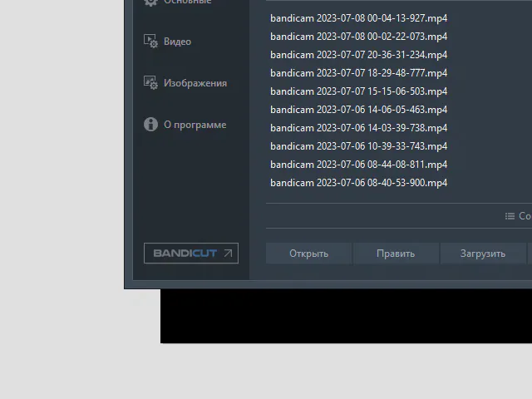Launch Bandicut via the BANDICUT button
Image resolution: width=532 pixels, height=399 pixels.
[x=191, y=253]
